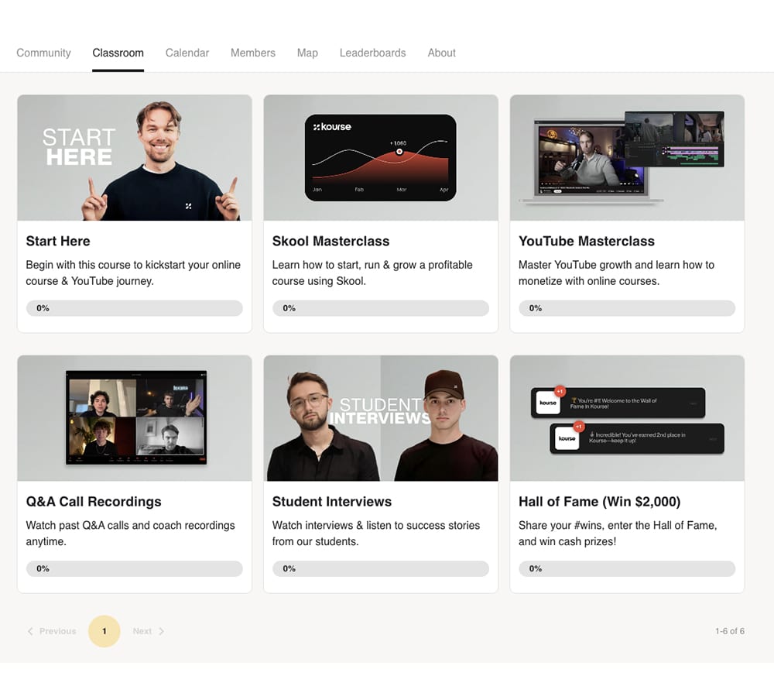774x700 pixels.
Task: Click the '1-6 of 6' results count
Action: [x=730, y=631]
